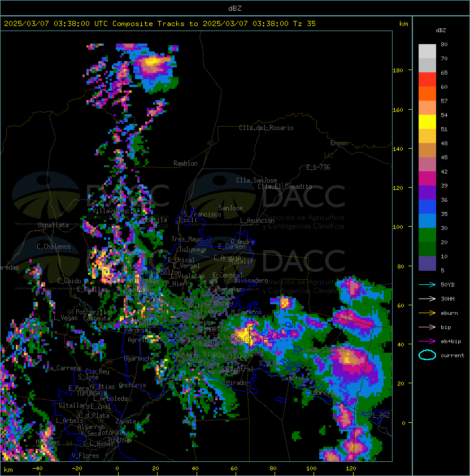470x476 pixels.
Task: Click the TUPUNGATO map label
Action: (x=92, y=393)
